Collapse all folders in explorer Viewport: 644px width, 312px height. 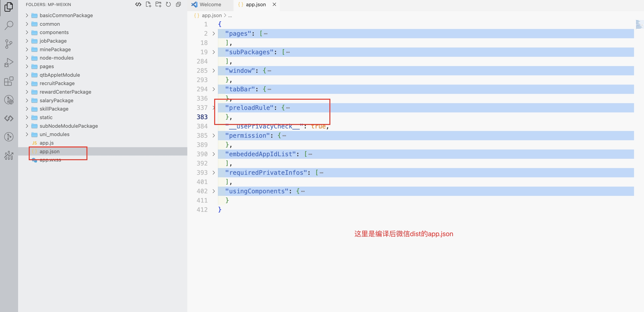click(178, 4)
